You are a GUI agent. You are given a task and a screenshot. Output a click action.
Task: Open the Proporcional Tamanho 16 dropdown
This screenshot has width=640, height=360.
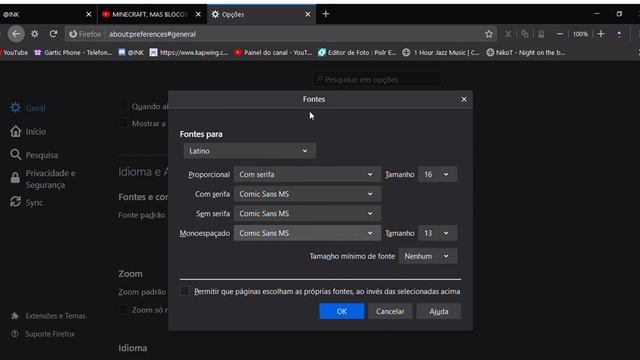pyautogui.click(x=438, y=174)
